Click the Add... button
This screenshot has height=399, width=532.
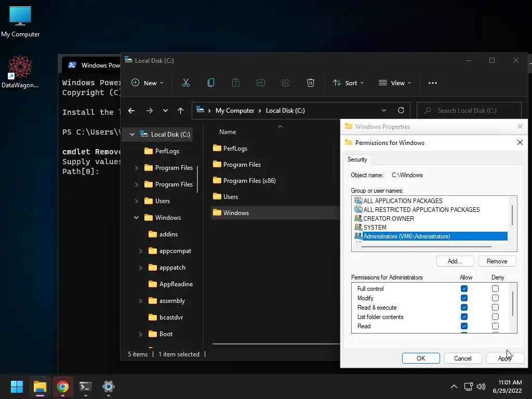point(455,261)
